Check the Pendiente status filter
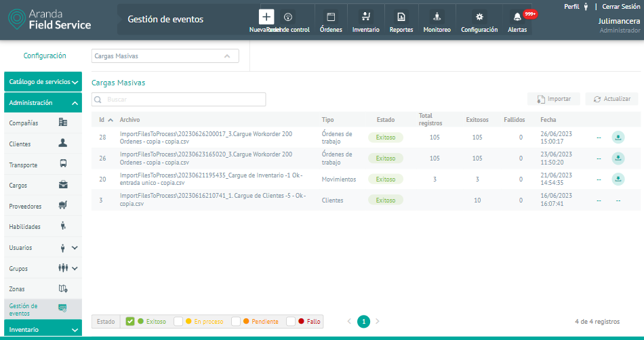Screen dimensions: 644x340 click(x=236, y=322)
